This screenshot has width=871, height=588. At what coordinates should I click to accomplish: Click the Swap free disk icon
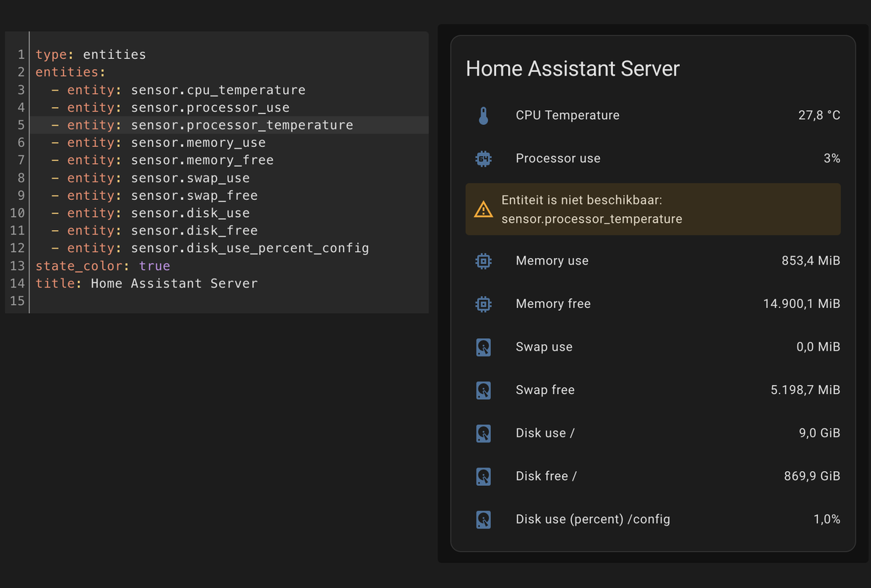pos(483,390)
